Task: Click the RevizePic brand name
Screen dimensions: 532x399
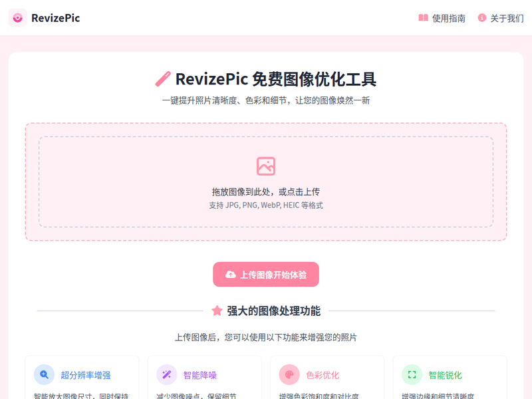Action: (x=56, y=18)
